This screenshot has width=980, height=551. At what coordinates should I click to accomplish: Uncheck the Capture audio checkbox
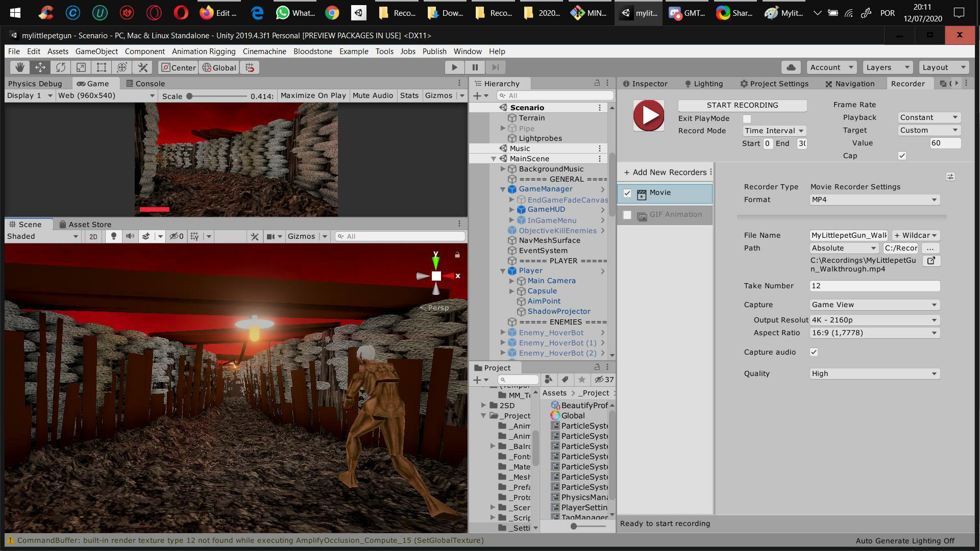tap(814, 352)
